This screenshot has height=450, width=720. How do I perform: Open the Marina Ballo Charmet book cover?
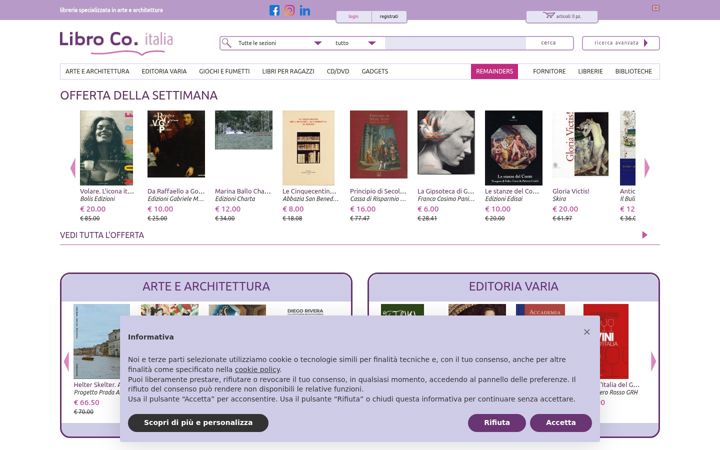243,129
